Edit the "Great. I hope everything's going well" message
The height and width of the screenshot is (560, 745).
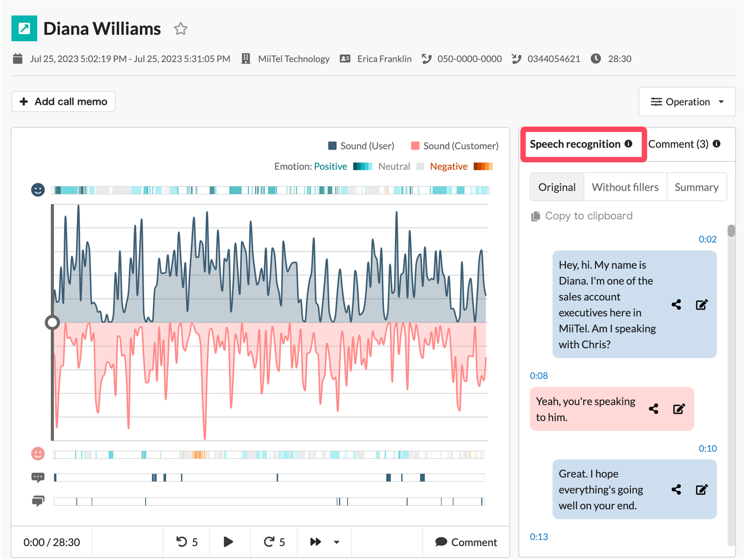701,490
